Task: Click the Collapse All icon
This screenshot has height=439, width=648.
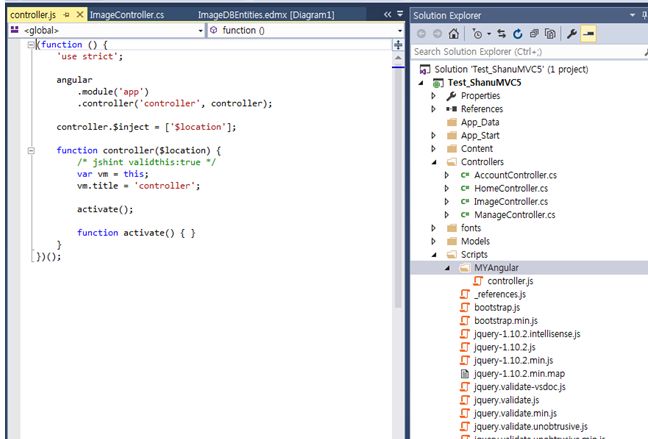Action: [534, 34]
